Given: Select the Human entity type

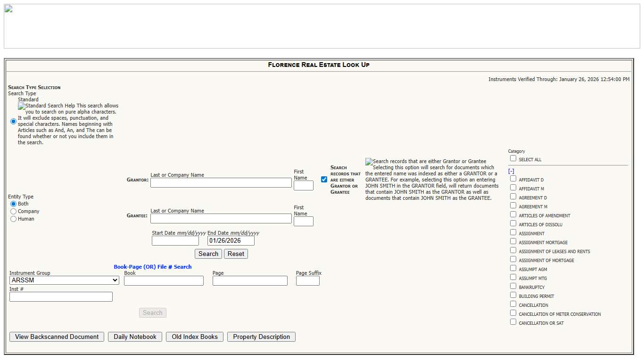Looking at the screenshot, I should pos(13,219).
